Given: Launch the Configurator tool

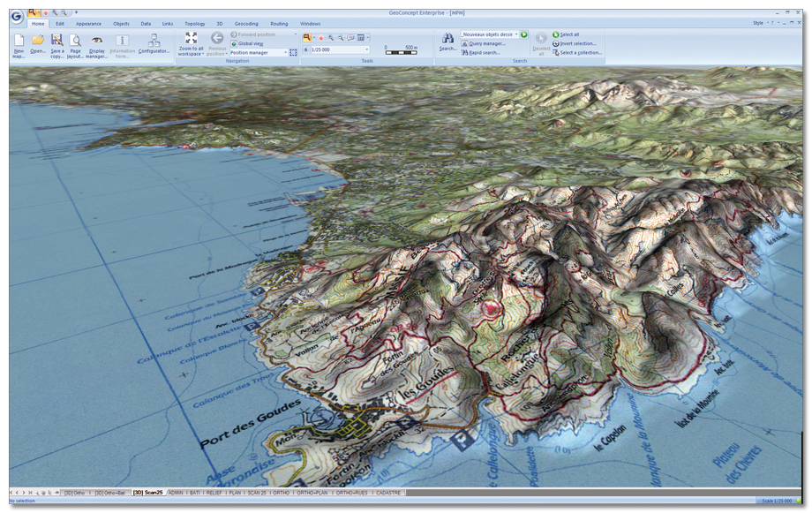Looking at the screenshot, I should click(154, 41).
